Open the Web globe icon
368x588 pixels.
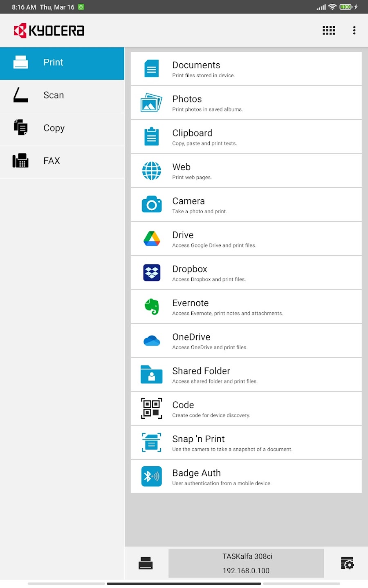coord(152,171)
